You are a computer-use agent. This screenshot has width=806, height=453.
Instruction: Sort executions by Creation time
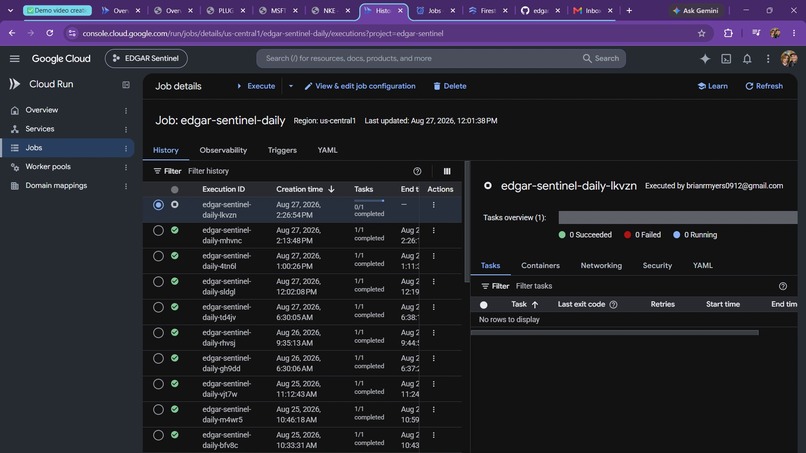point(305,189)
